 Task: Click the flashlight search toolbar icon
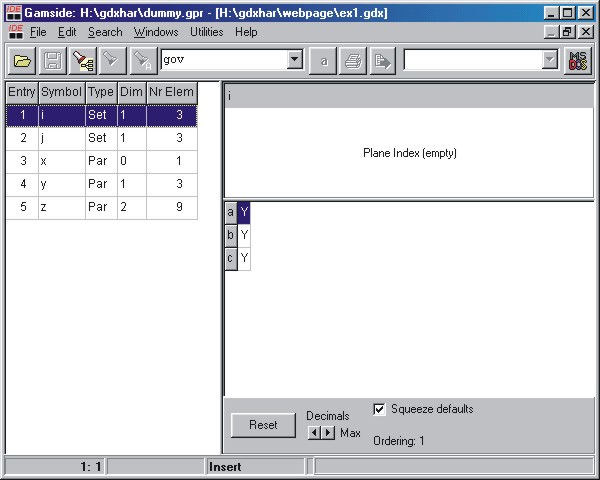[82, 62]
